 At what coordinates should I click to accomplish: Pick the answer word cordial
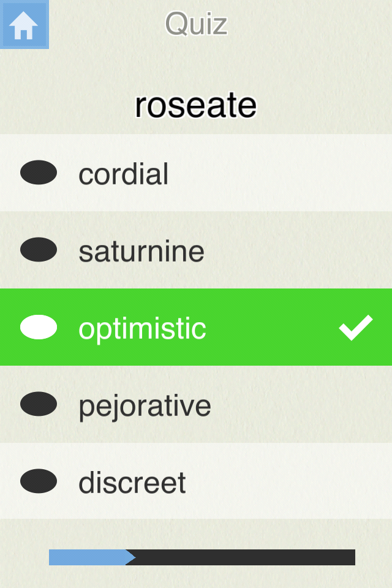[123, 173]
